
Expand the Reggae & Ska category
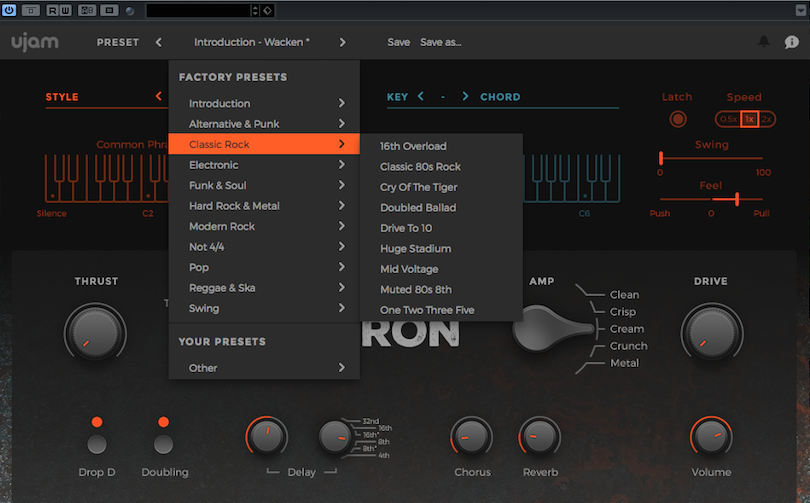[264, 288]
